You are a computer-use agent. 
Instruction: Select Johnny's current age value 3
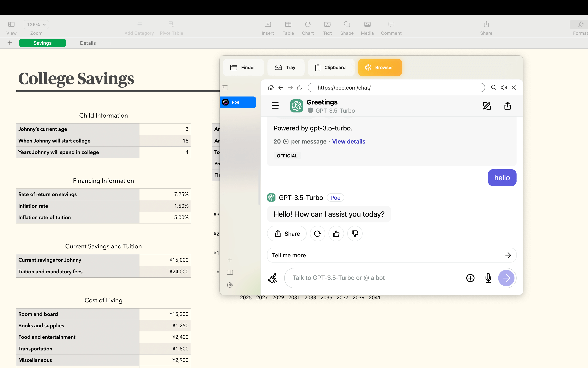(165, 129)
